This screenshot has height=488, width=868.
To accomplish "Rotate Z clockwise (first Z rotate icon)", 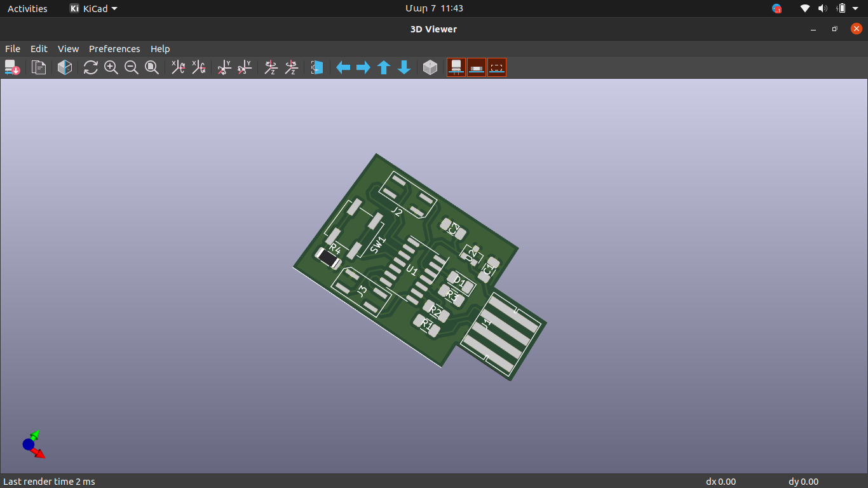I will (271, 67).
